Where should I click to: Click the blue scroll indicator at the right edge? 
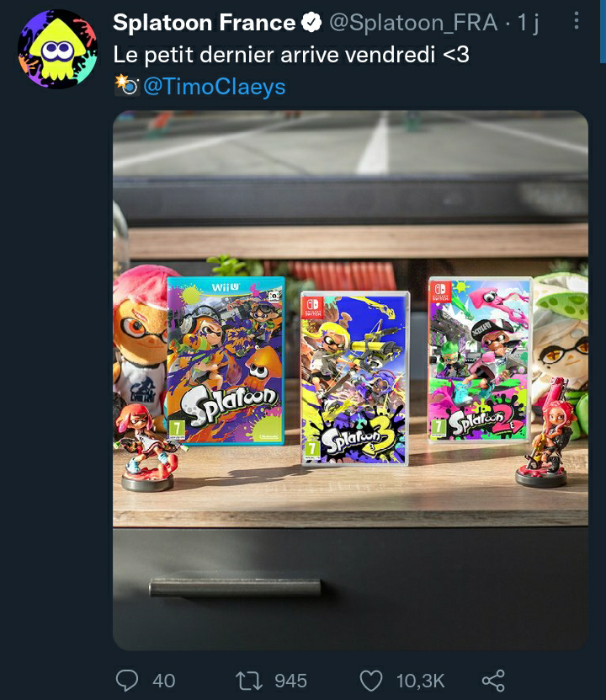coord(603,31)
